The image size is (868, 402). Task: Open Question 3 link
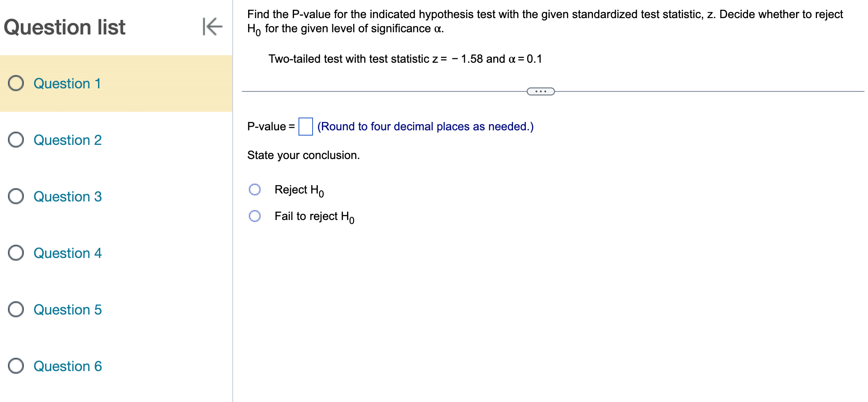click(67, 197)
